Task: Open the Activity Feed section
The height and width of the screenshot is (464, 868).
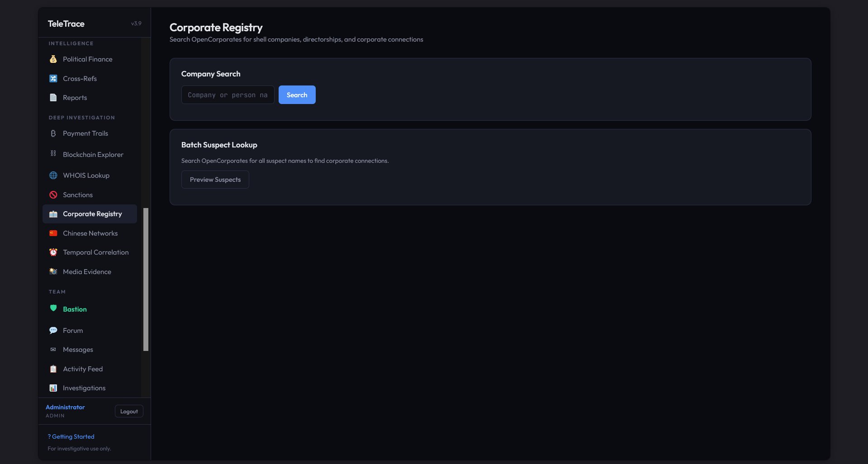Action: click(83, 369)
